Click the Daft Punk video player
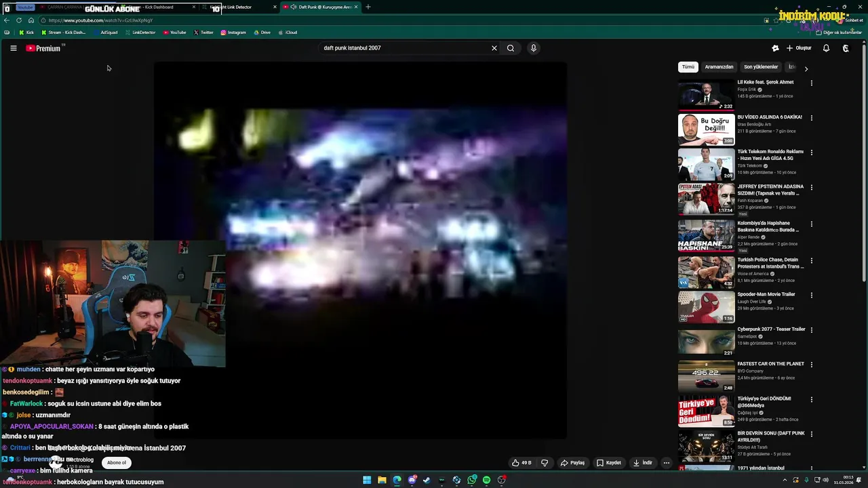Screen dimensions: 868x488 tap(360, 250)
